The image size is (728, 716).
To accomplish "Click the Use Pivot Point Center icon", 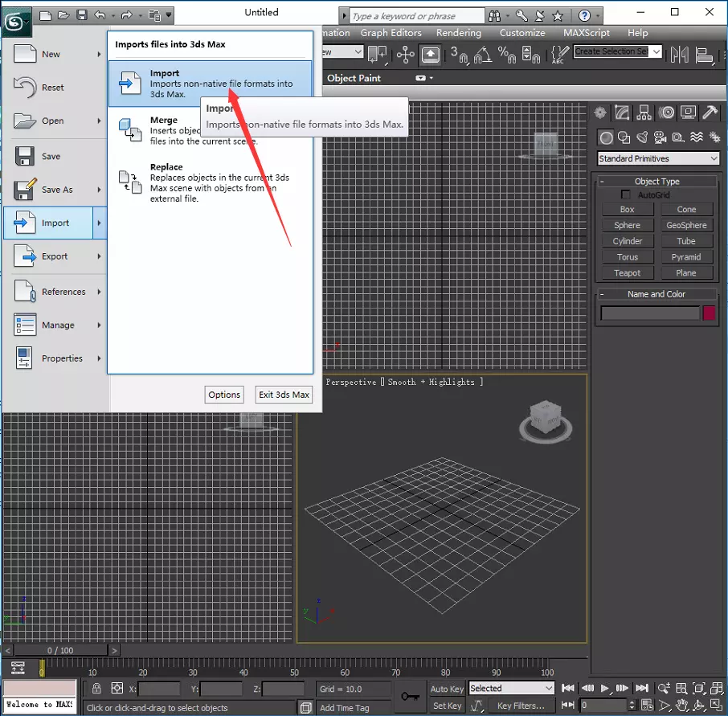I will [378, 55].
